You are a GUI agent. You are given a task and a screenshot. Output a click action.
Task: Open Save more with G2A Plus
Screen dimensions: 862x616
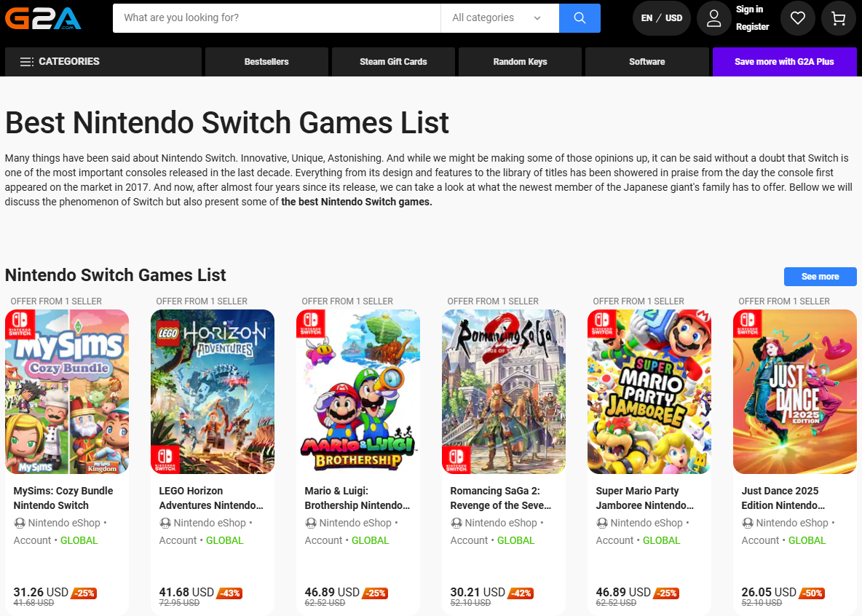pos(785,61)
